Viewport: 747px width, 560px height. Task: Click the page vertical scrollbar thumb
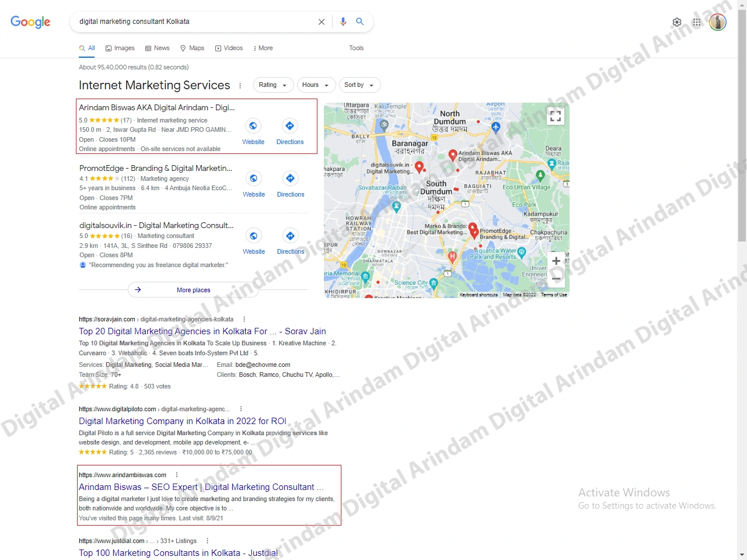[742, 125]
